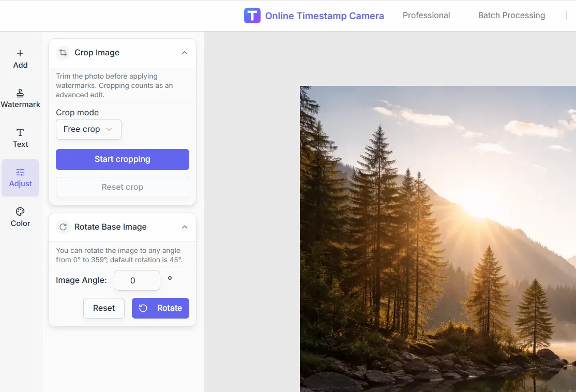
Task: Reset the image rotation angle
Action: pos(104,308)
